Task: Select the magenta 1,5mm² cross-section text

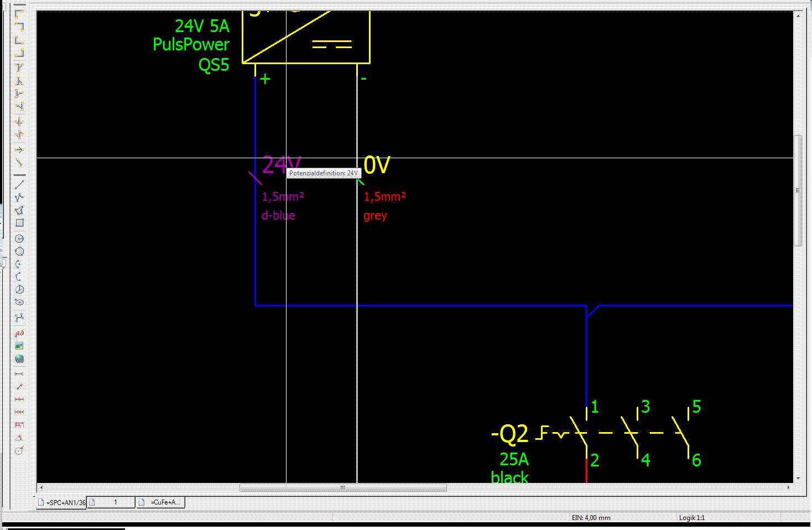Action: pyautogui.click(x=283, y=196)
